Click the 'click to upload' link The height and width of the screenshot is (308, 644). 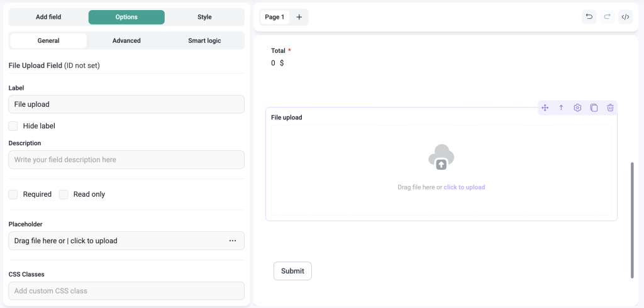pyautogui.click(x=464, y=187)
